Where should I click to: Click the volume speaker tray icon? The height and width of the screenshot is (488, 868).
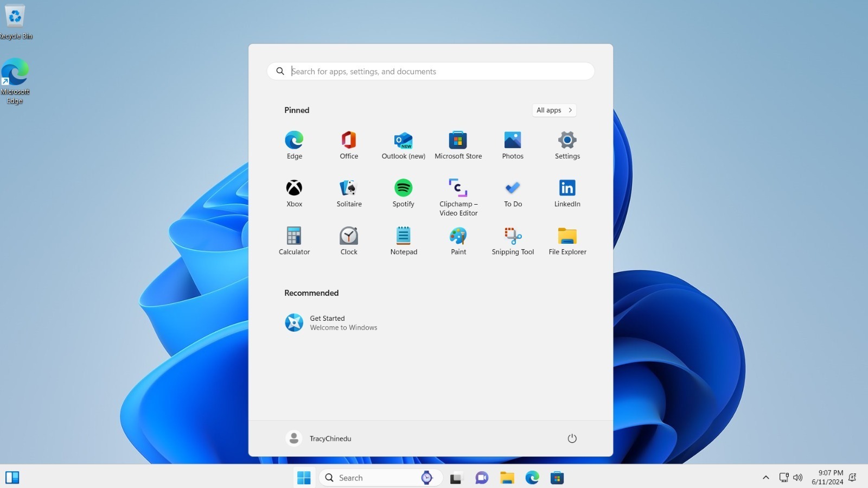797,478
